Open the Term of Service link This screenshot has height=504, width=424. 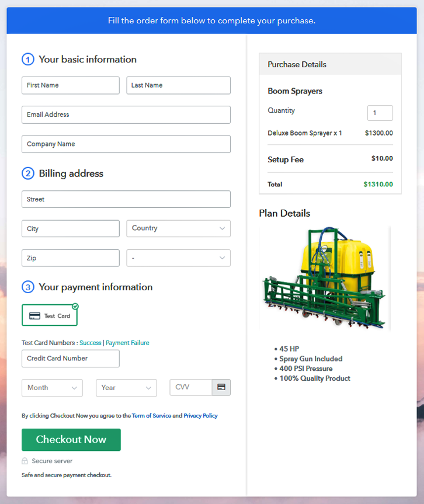[x=151, y=416]
